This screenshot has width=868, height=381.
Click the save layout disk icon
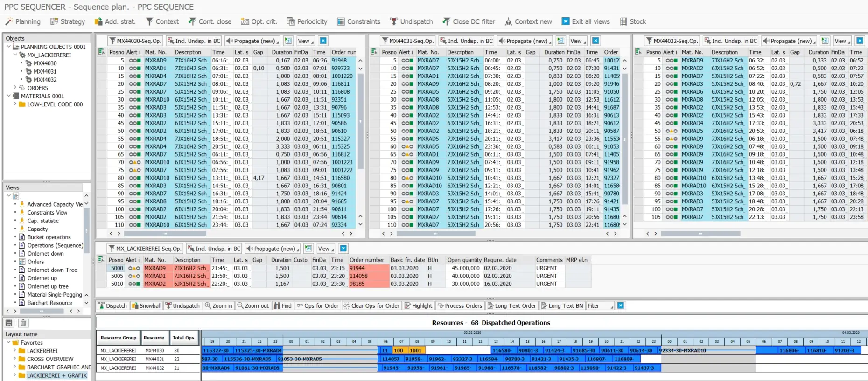point(9,323)
